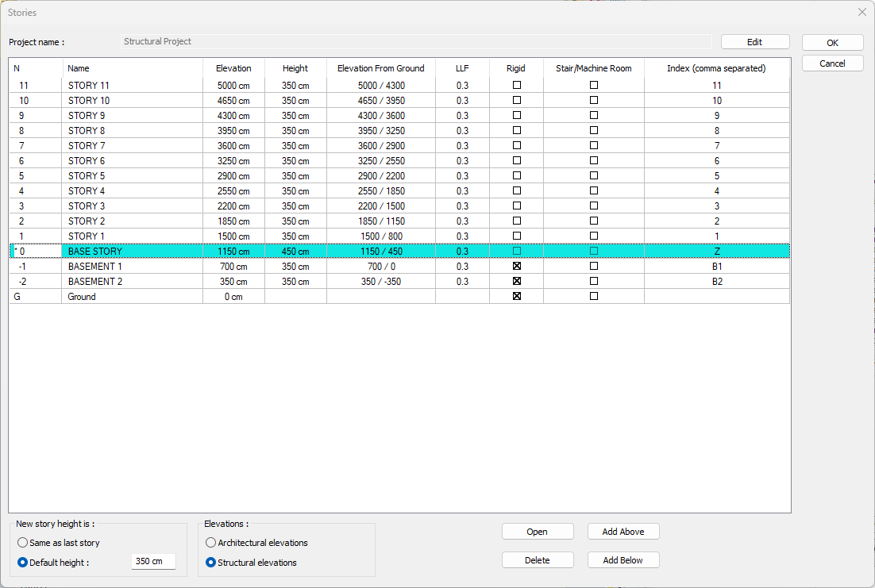This screenshot has width=875, height=588.
Task: Tick Stair/Machine Room for STORY 5
Action: point(594,175)
